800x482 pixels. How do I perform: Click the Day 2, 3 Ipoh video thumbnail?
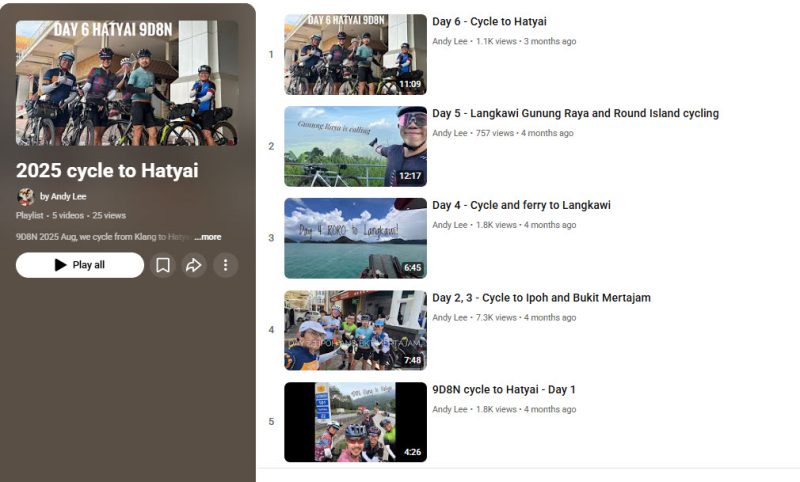355,330
